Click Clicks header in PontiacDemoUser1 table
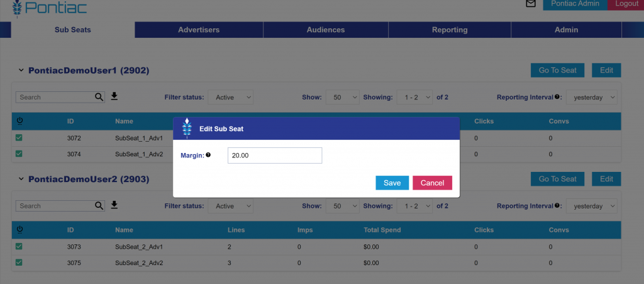This screenshot has width=644, height=284. (484, 122)
